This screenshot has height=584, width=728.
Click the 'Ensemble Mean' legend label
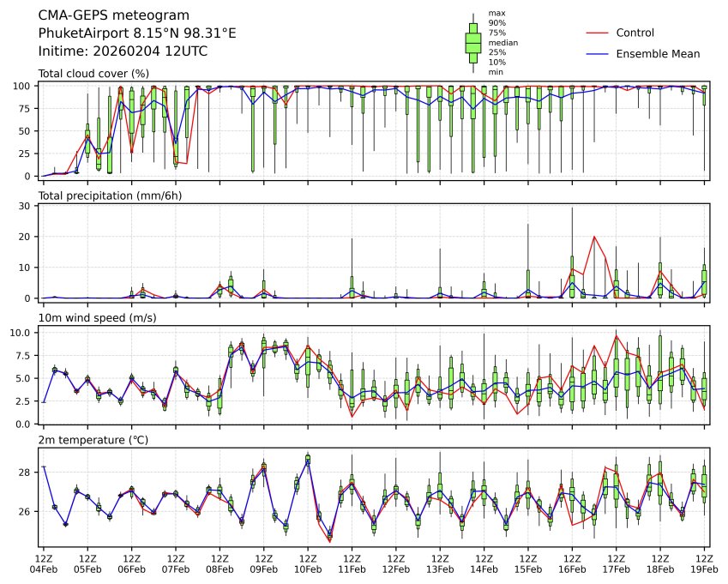658,54
